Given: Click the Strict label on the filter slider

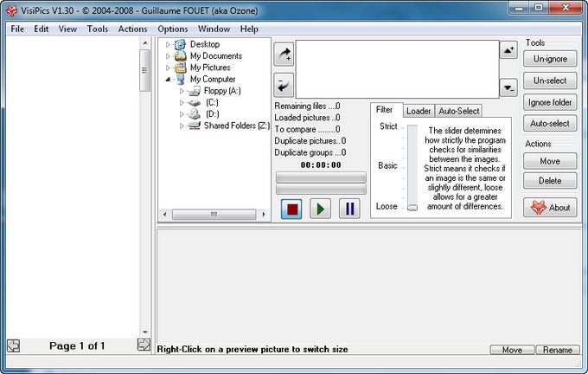Looking at the screenshot, I should click(x=388, y=126).
